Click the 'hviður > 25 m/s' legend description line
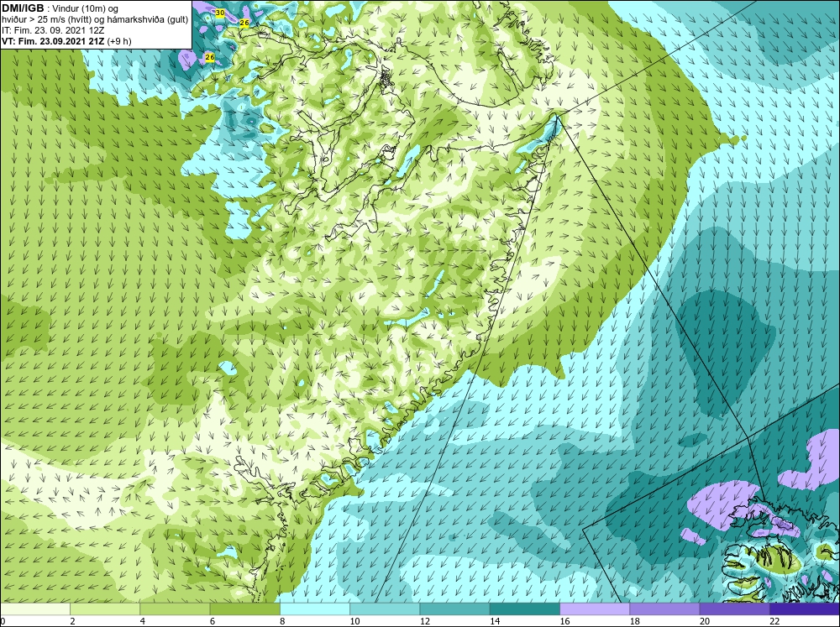 click(x=95, y=19)
